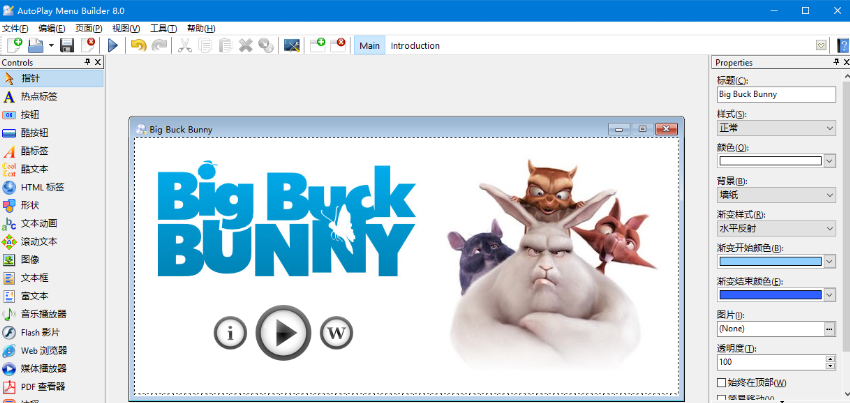Delete the current page icon
850x403 pixels.
(x=338, y=46)
